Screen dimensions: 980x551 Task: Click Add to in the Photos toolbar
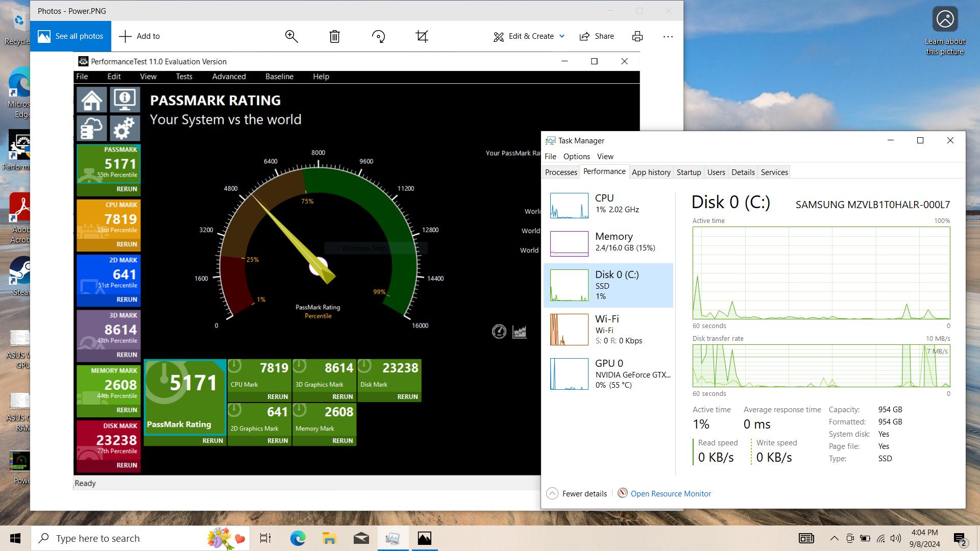click(139, 36)
